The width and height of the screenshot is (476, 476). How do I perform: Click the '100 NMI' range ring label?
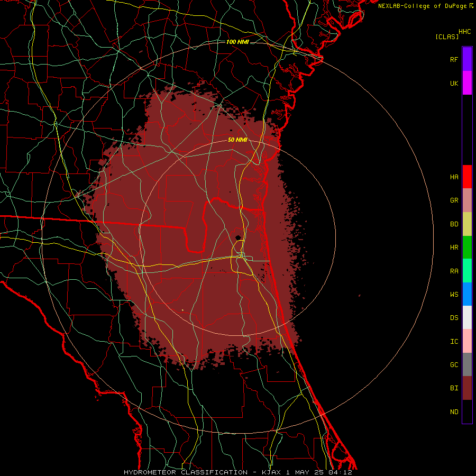(237, 42)
